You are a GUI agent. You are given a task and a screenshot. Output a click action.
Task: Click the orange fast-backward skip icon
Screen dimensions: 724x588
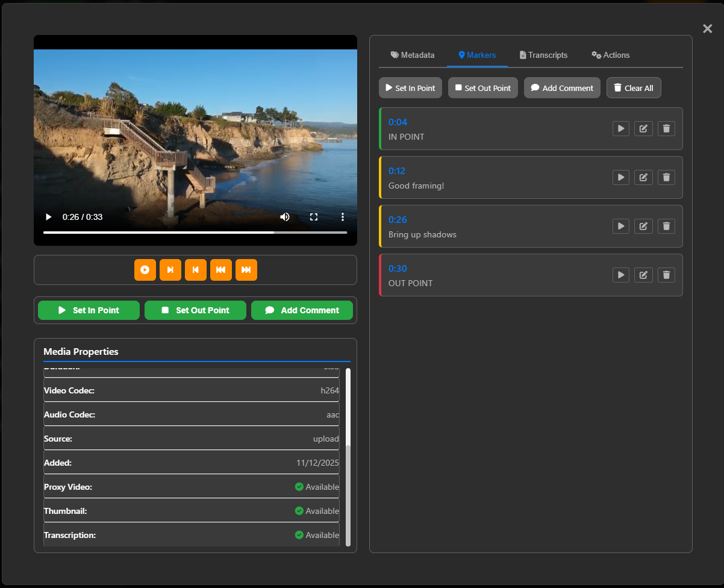[x=221, y=270]
